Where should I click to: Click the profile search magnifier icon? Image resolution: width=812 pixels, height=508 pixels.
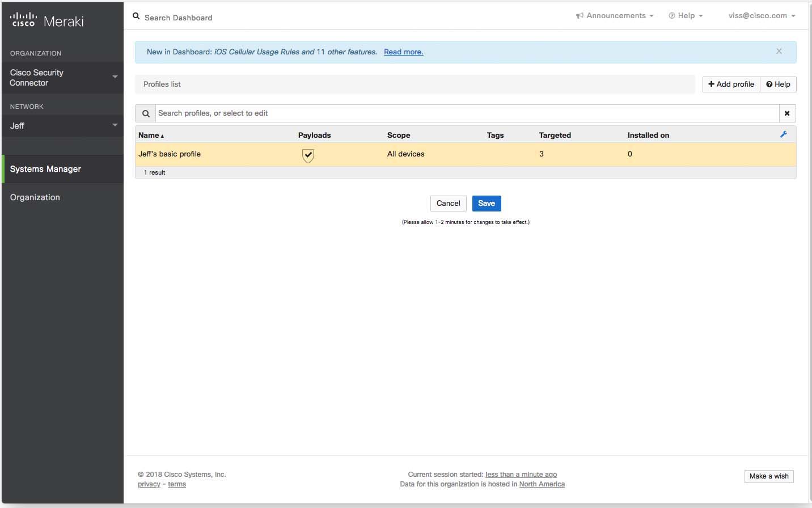(146, 113)
